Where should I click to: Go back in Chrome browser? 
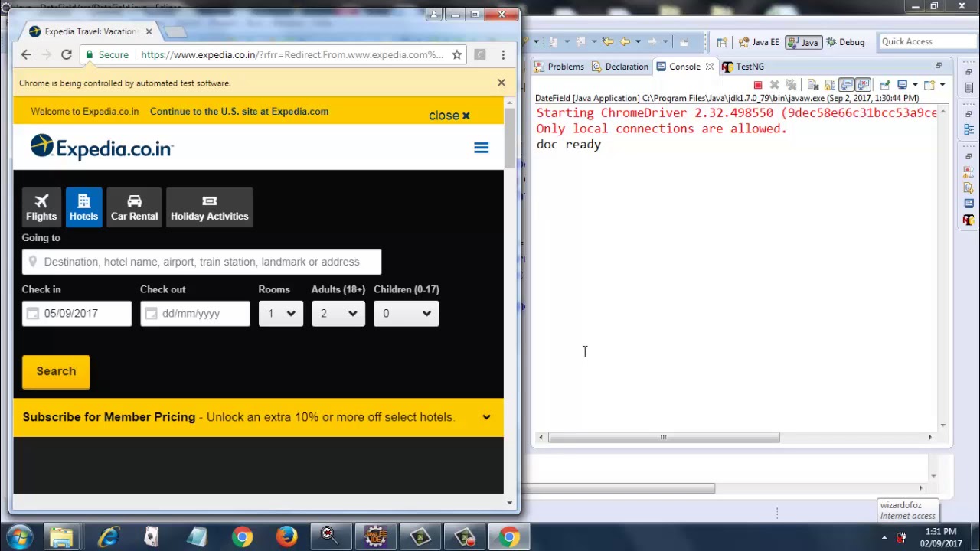point(27,54)
